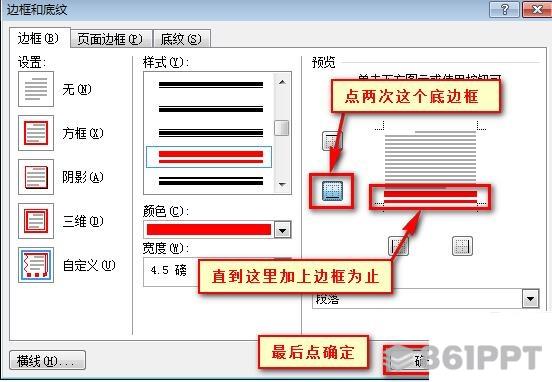Toggle the right border button below preview
552x382 pixels.
[x=462, y=246]
